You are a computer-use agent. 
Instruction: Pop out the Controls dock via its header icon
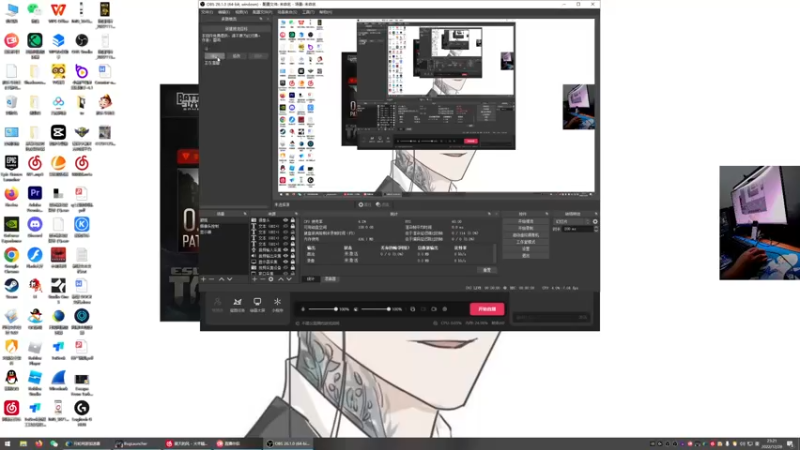click(547, 214)
